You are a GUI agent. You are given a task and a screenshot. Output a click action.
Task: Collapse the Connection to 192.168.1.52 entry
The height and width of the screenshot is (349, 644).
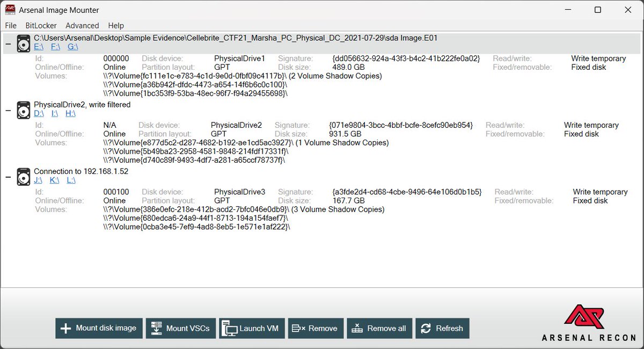point(8,177)
